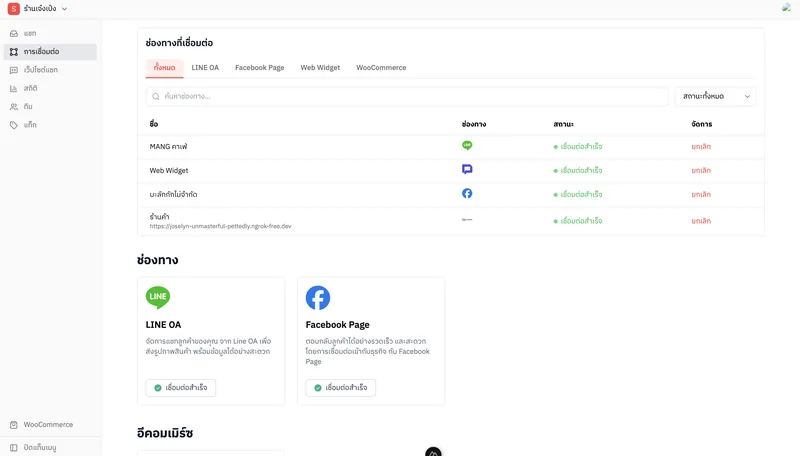This screenshot has width=800, height=456.
Task: Open the WooCommerce sidebar menu entry
Action: [48, 425]
